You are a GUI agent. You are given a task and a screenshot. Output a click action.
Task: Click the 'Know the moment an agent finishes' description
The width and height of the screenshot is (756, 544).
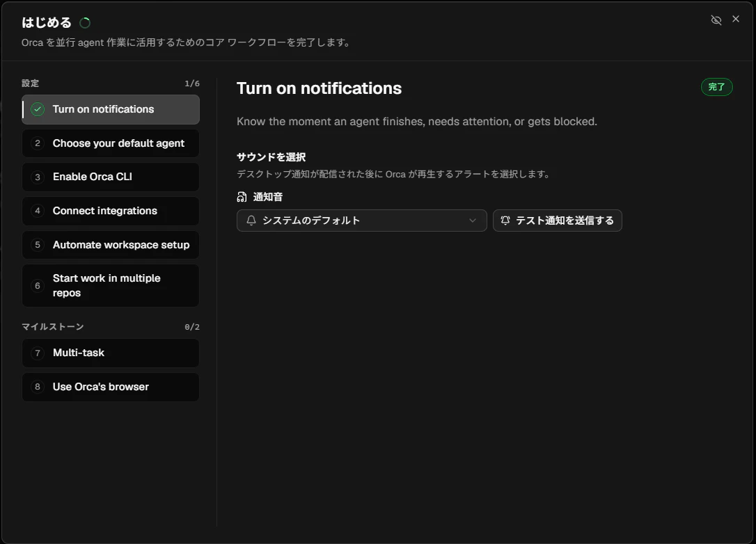pos(416,122)
